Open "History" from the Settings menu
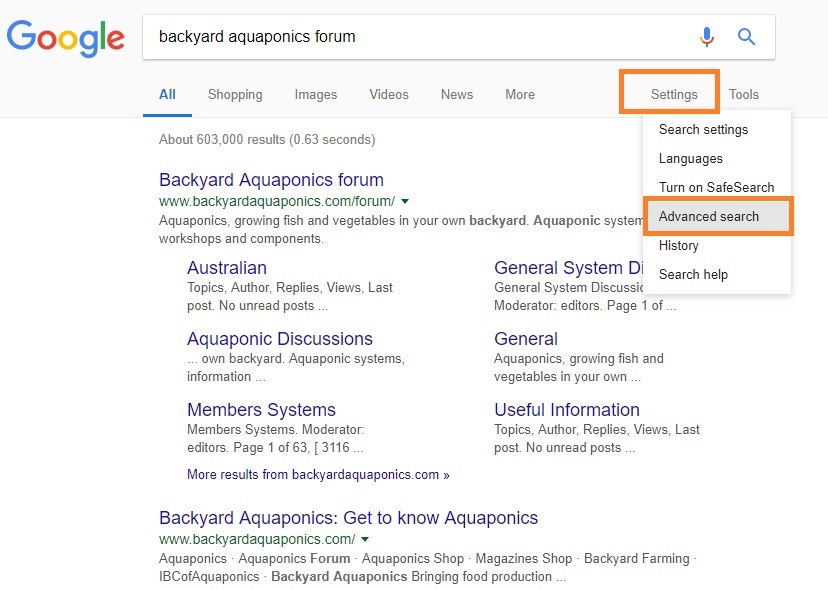This screenshot has width=828, height=590. (x=678, y=245)
